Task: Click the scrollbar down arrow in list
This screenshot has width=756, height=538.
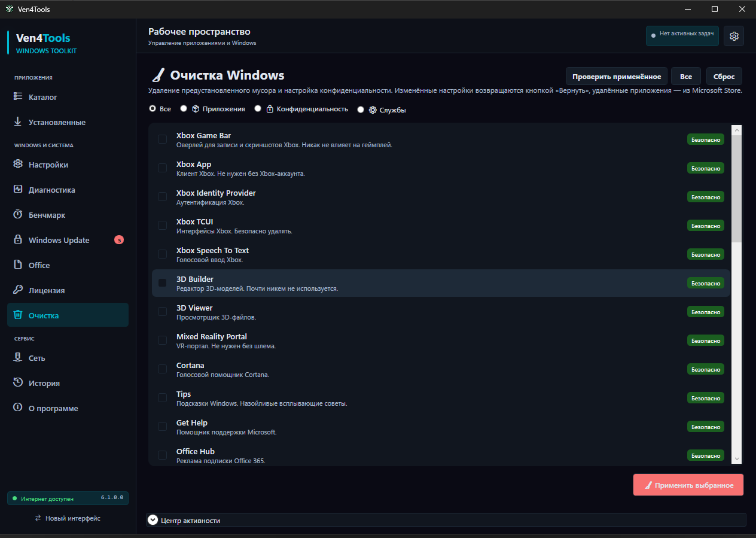Action: click(x=737, y=458)
